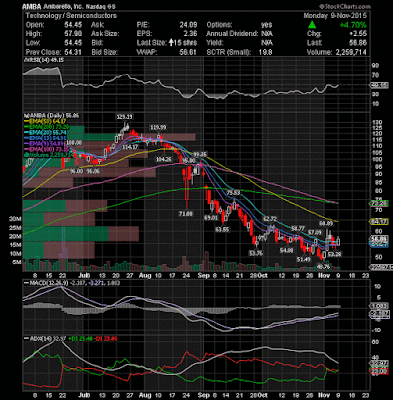Click the 104.26 price annotation
Image resolution: width=393 pixels, height=400 pixels.
(164, 160)
